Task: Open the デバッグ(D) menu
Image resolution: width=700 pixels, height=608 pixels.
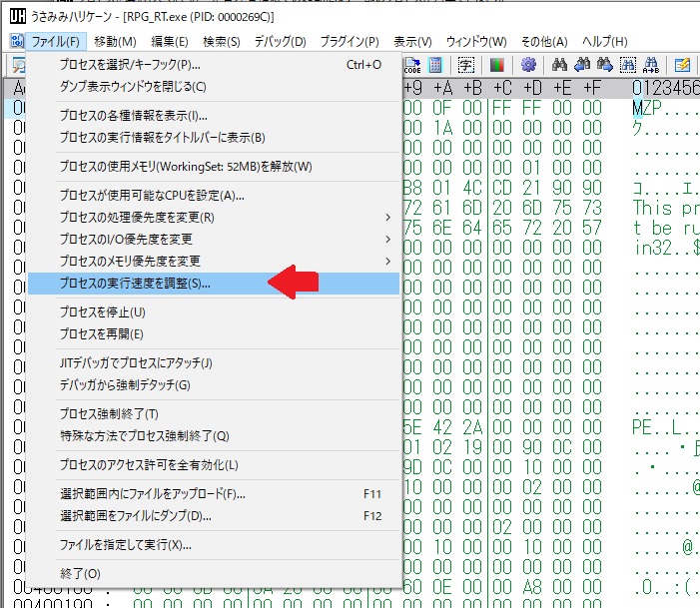Action: pos(280,41)
